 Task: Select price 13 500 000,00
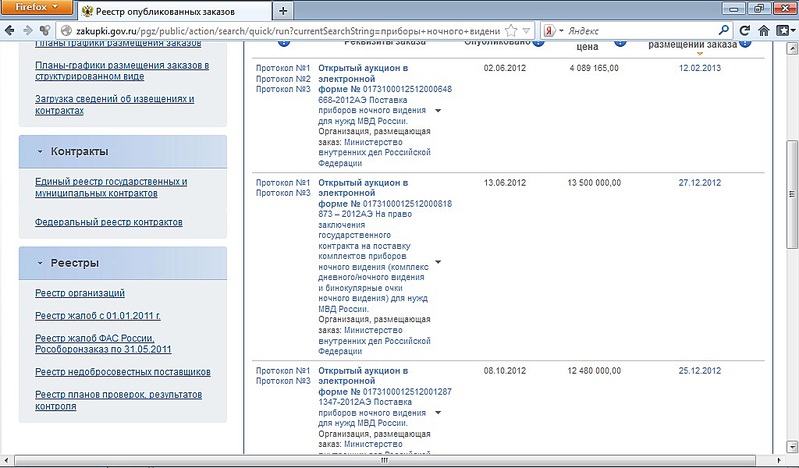(594, 183)
